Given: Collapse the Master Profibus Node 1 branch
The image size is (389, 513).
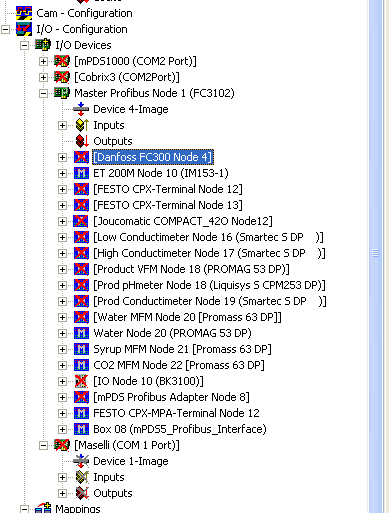Looking at the screenshot, I should coord(43,93).
